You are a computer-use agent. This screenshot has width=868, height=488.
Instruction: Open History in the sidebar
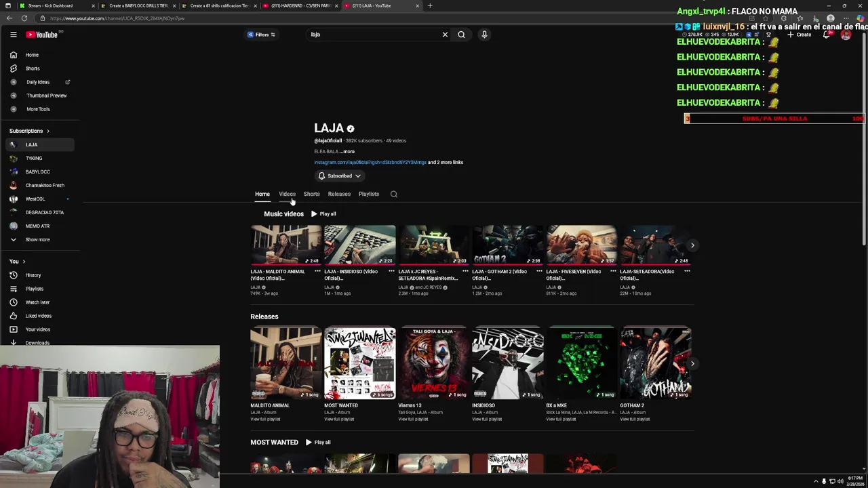(x=39, y=275)
